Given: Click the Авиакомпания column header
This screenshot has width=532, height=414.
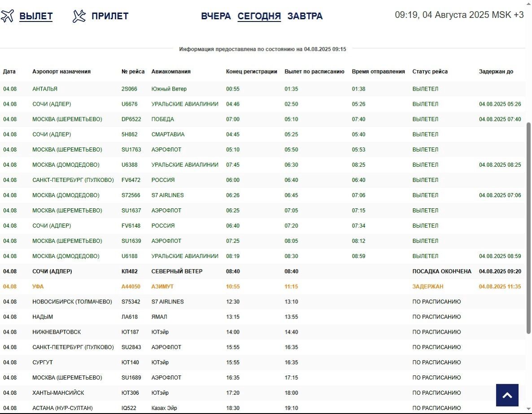Looking at the screenshot, I should click(171, 72).
